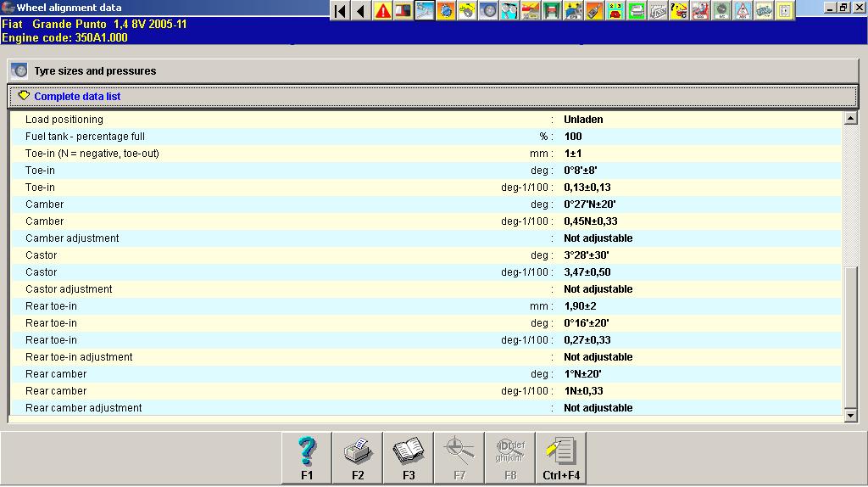
Task: Go back using the left arrow icon
Action: [x=361, y=11]
